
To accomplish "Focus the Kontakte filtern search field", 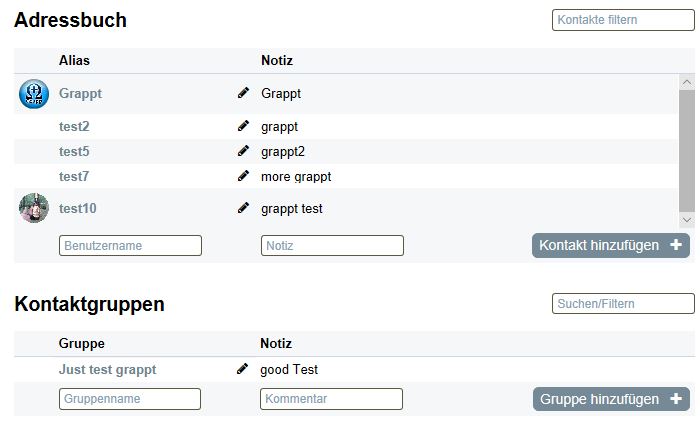I will click(x=622, y=20).
